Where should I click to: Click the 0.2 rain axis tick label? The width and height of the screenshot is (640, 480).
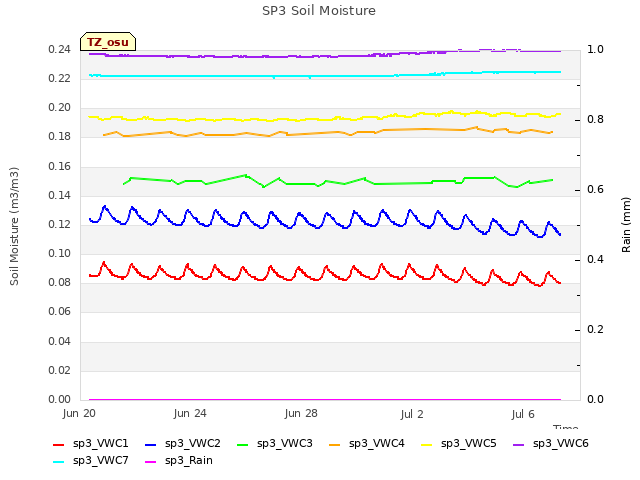click(x=595, y=330)
